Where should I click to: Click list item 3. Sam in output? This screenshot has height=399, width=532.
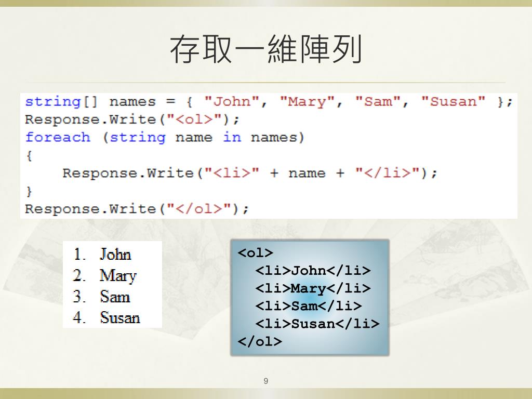pyautogui.click(x=101, y=297)
